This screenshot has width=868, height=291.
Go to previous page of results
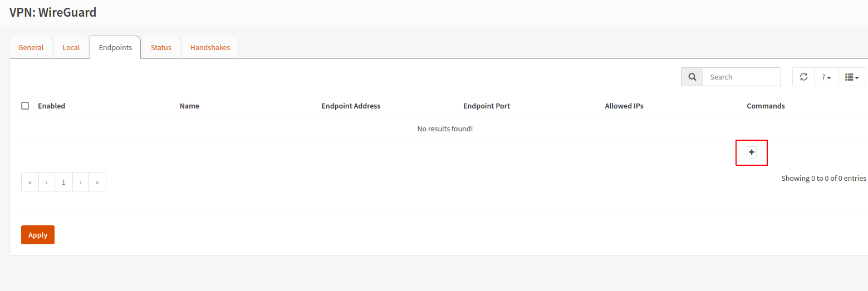coord(47,182)
